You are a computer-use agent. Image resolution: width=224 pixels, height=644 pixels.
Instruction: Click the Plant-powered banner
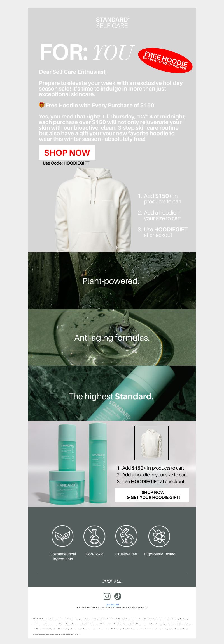(112, 281)
